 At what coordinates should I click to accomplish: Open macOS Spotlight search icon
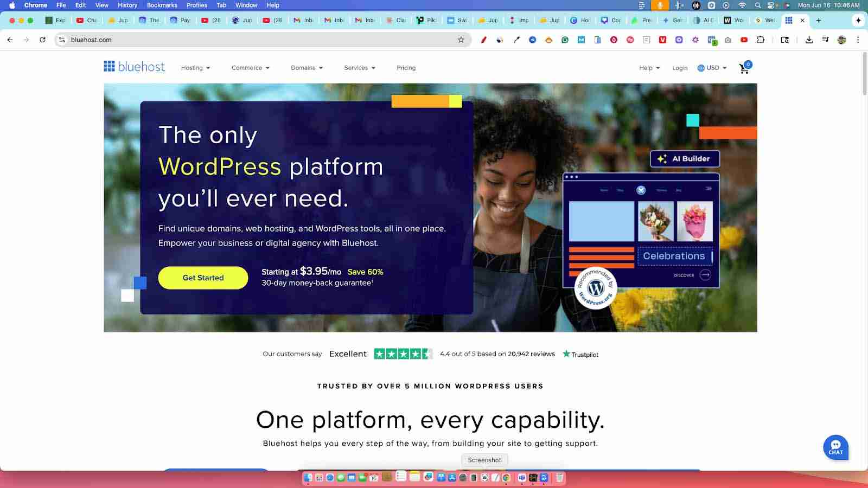click(x=757, y=5)
